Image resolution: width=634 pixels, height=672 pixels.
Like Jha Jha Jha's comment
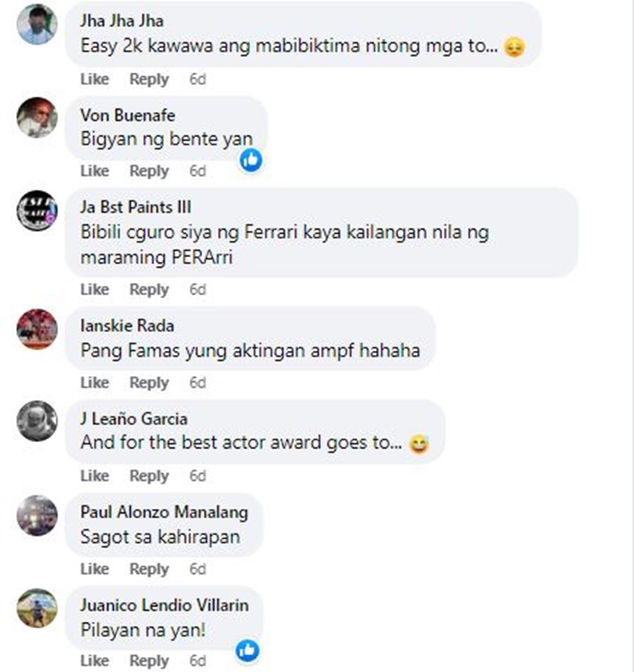click(x=95, y=79)
